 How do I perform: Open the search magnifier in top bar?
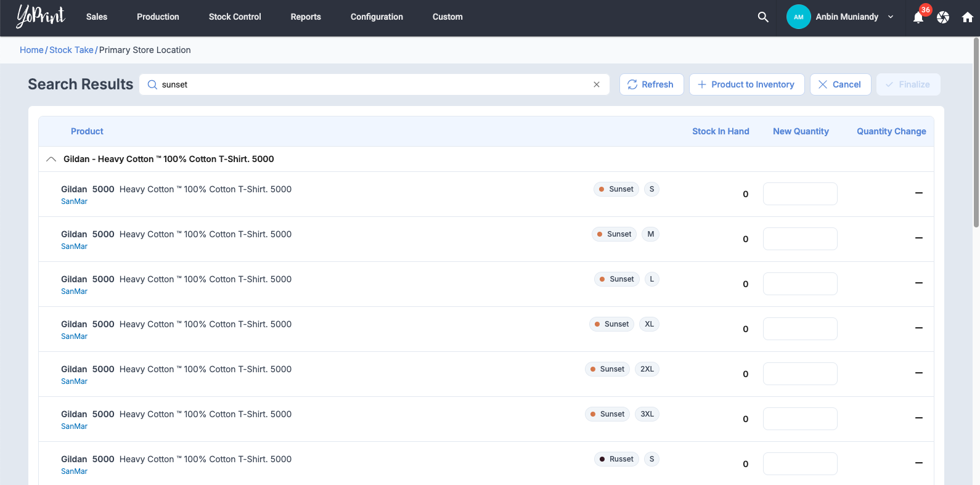(x=762, y=17)
